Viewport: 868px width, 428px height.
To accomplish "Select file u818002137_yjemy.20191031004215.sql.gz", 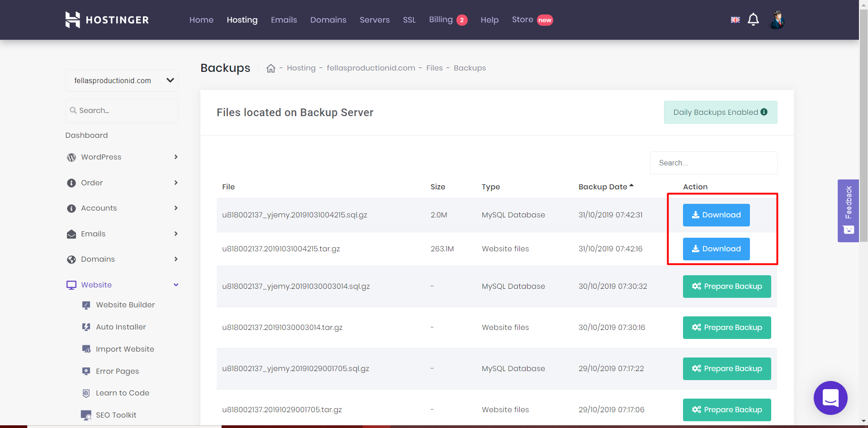I will tap(294, 215).
